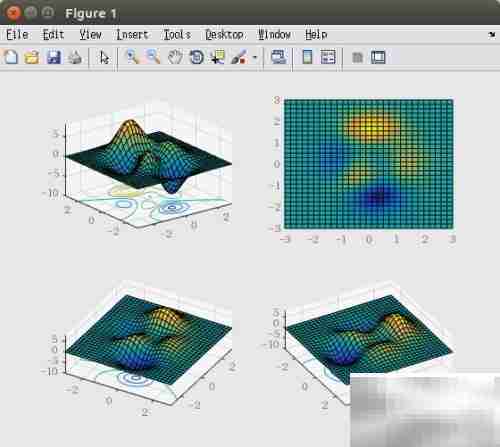Print the figure using the printer icon
The width and height of the screenshot is (500, 447).
[75, 57]
